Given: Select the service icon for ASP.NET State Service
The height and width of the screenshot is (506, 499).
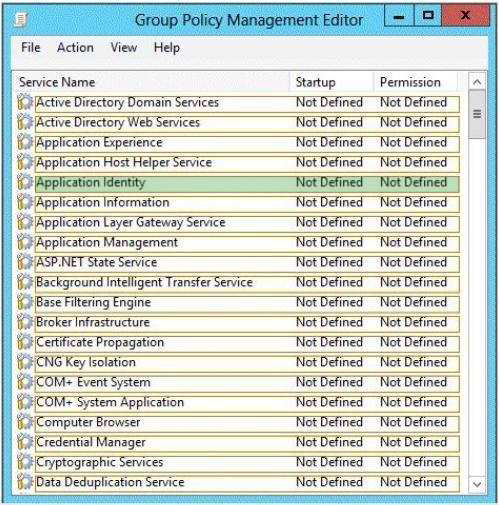Looking at the screenshot, I should click(25, 262).
